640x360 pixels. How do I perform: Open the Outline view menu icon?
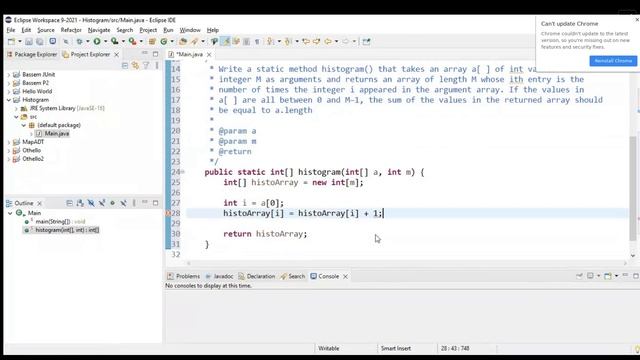[134, 203]
